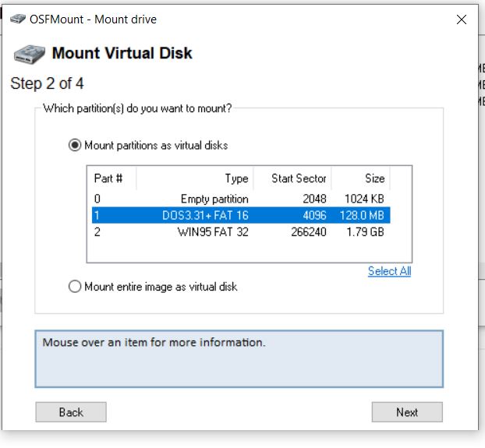Select Mount partitions as virtual disks option
The height and width of the screenshot is (448, 485).
148,145
